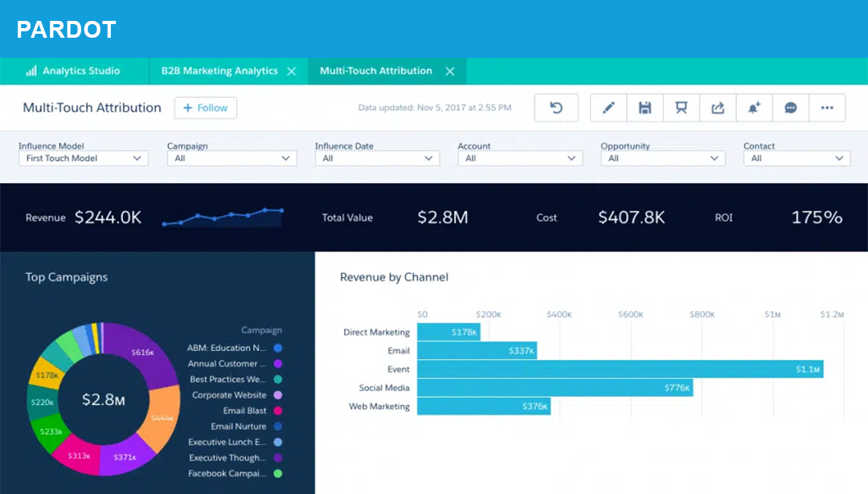The width and height of the screenshot is (868, 494).
Task: Close the Multi-Touch Attribution tab
Action: coord(450,71)
